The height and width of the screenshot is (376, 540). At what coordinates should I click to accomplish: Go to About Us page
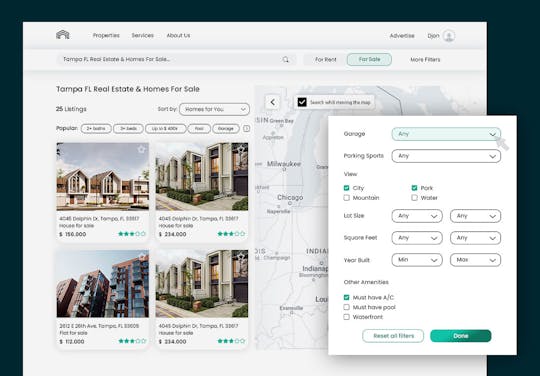tap(178, 35)
